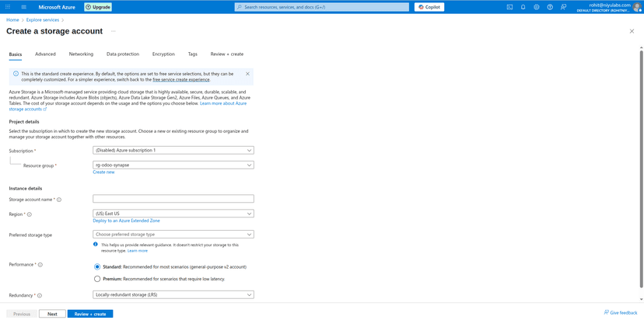
Task: Open the feedback person icon in header
Action: [x=563, y=7]
